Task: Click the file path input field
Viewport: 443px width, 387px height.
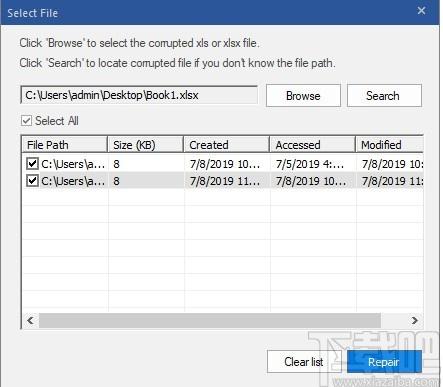Action: tap(139, 95)
